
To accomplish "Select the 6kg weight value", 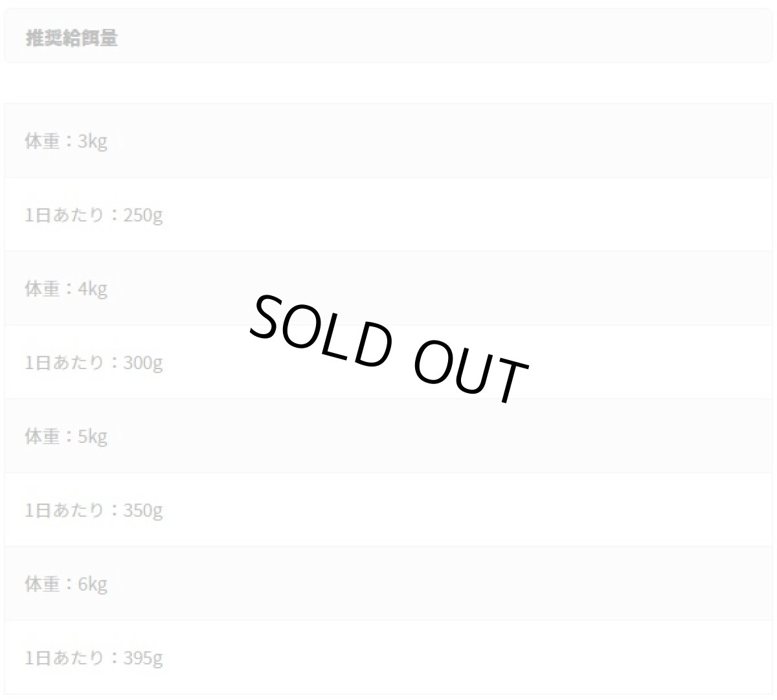I will (x=93, y=584).
